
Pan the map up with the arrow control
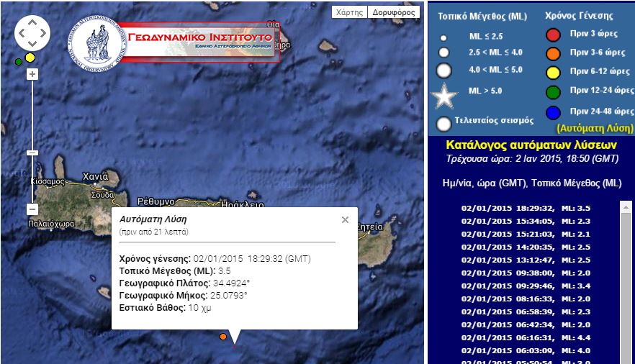[x=32, y=22]
